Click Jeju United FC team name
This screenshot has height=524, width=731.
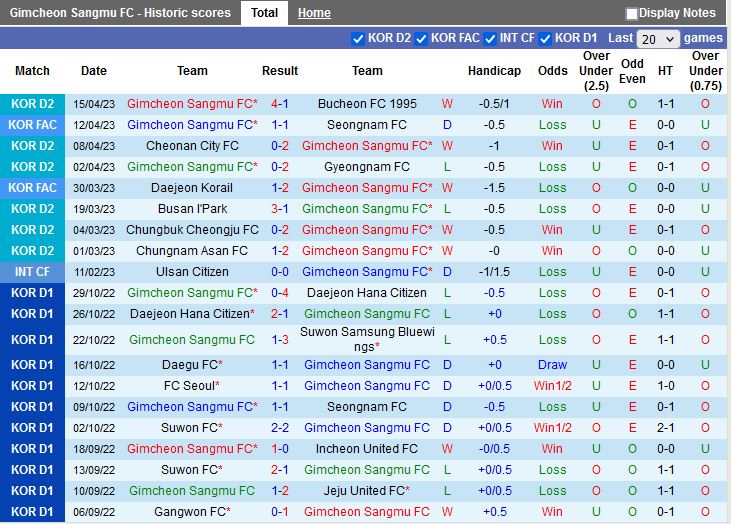(x=367, y=490)
